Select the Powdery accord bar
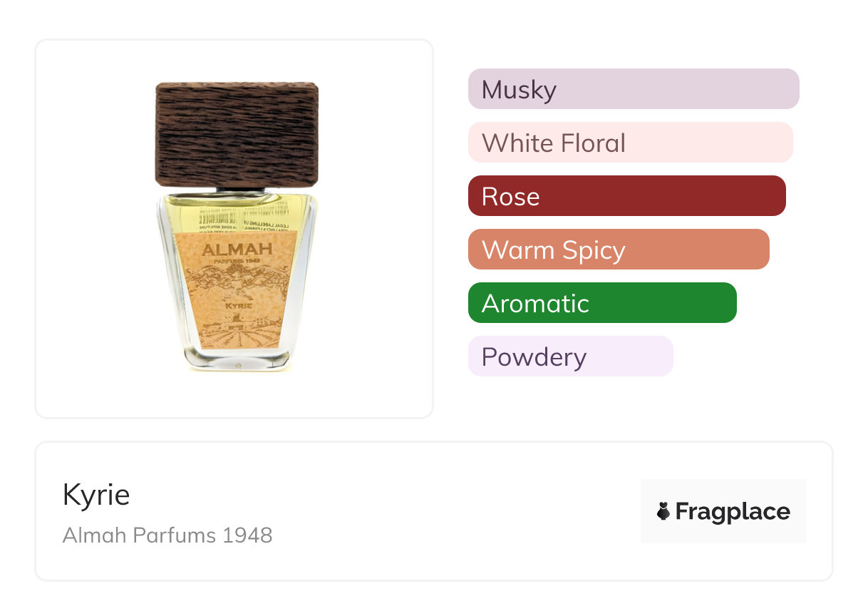This screenshot has width=868, height=616. (570, 356)
